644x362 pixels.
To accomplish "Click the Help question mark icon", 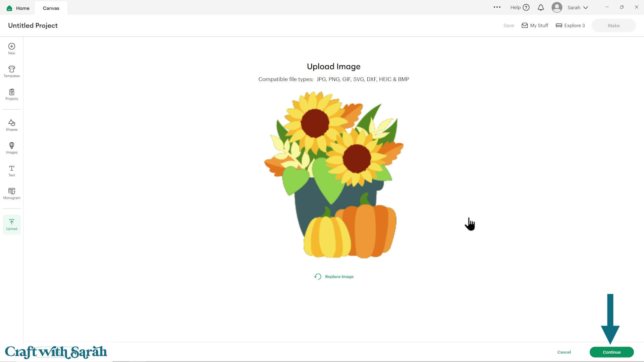I will tap(526, 7).
